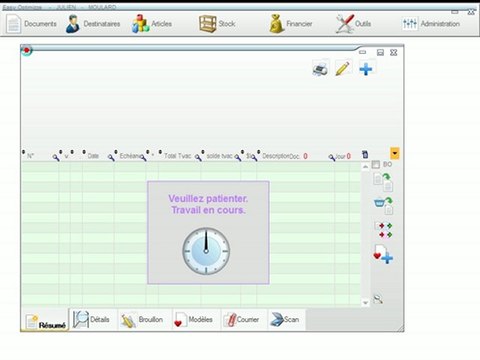Click the heart document with plus icon
The width and height of the screenshot is (480, 360).
[383, 254]
